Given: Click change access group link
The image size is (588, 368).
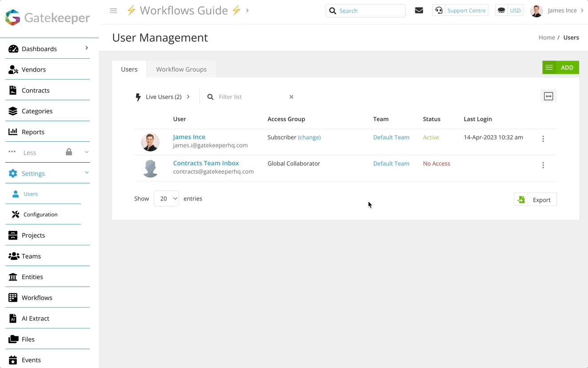Looking at the screenshot, I should (309, 137).
